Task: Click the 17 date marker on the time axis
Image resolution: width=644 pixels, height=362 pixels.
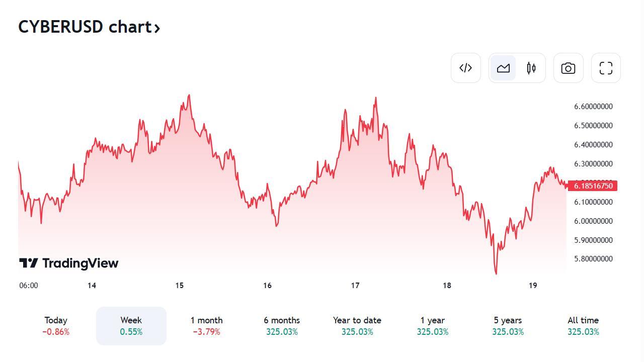Action: tap(355, 286)
